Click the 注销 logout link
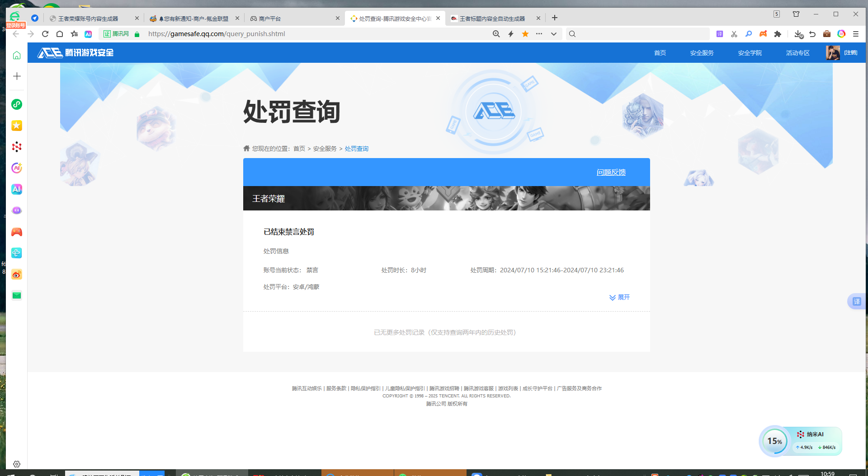Image resolution: width=868 pixels, height=476 pixels. [x=851, y=53]
